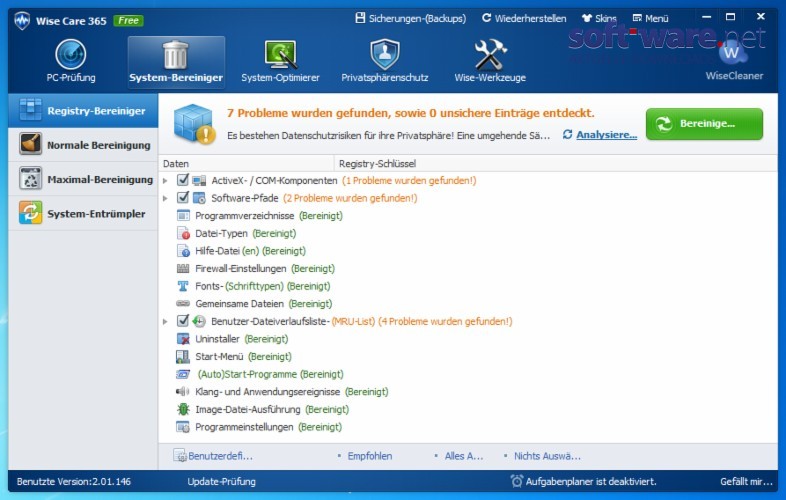Click the WiseCleaner logo icon
The width and height of the screenshot is (786, 500).
(732, 53)
